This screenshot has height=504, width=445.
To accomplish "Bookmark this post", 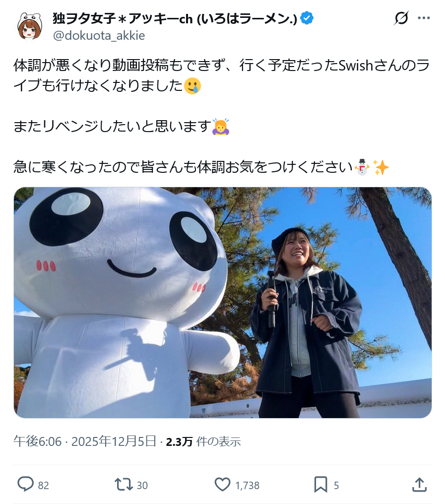I will [x=320, y=485].
